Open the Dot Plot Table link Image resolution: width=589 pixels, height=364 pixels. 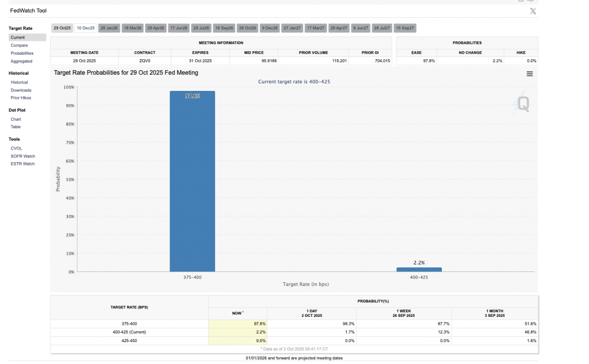click(16, 127)
